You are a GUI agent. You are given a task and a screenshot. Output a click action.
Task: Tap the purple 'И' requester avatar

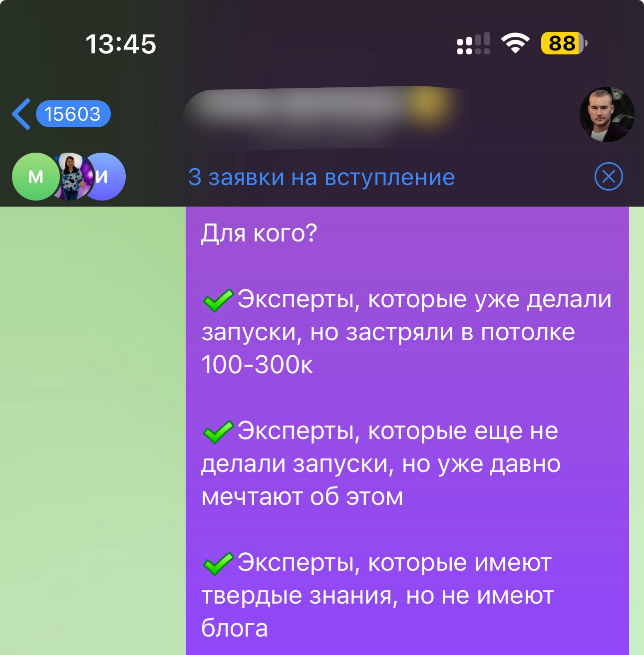tap(107, 177)
